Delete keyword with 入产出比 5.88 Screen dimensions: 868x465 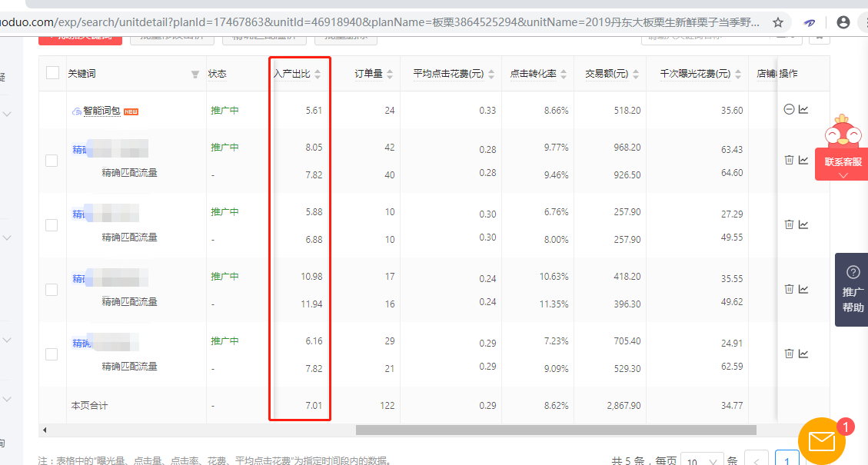(790, 224)
